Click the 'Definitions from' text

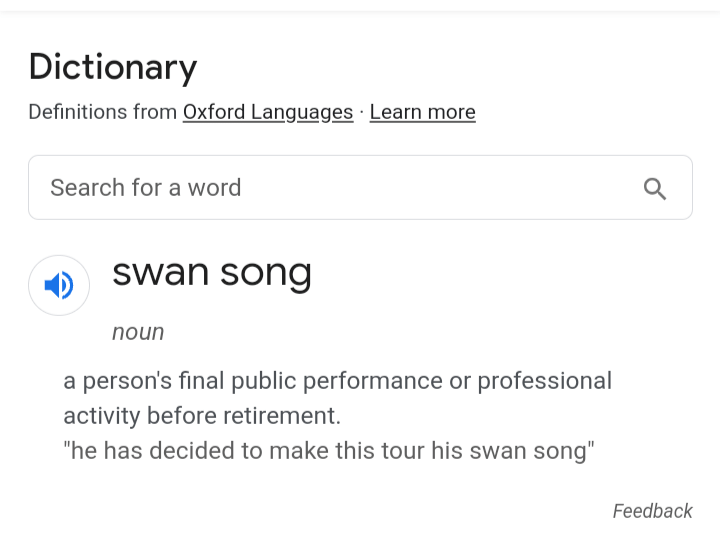102,112
